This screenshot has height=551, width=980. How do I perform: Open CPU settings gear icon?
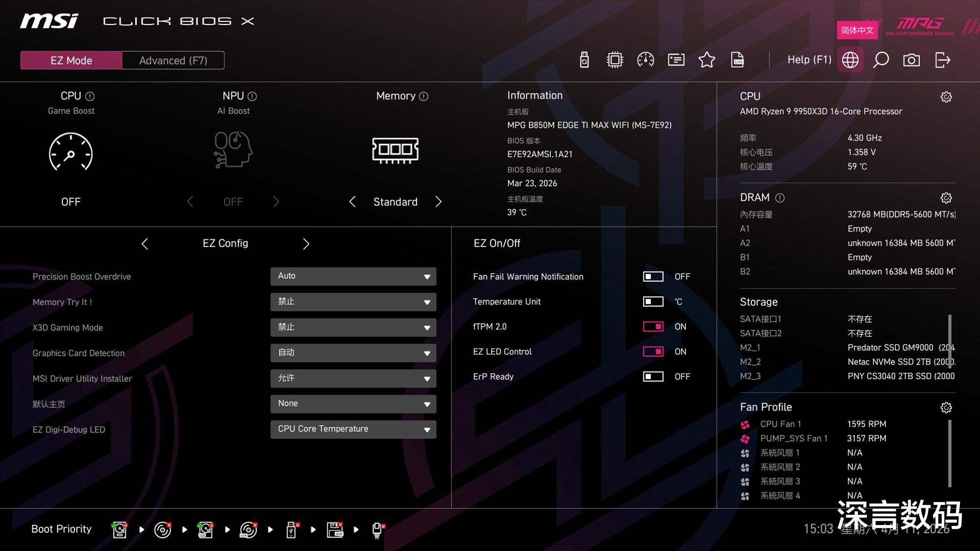click(946, 97)
